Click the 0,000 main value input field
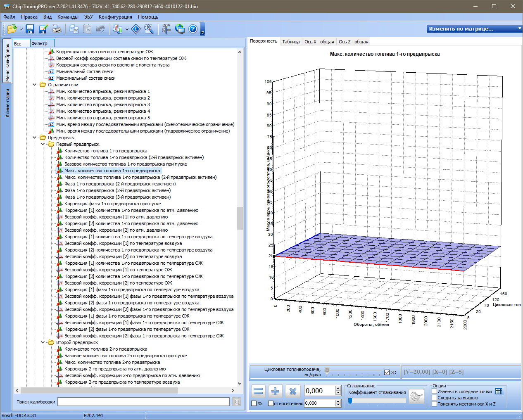 coord(319,391)
